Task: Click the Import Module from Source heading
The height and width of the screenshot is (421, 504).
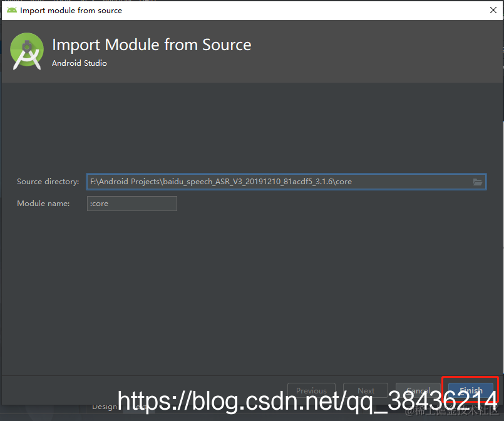Action: pyautogui.click(x=152, y=44)
